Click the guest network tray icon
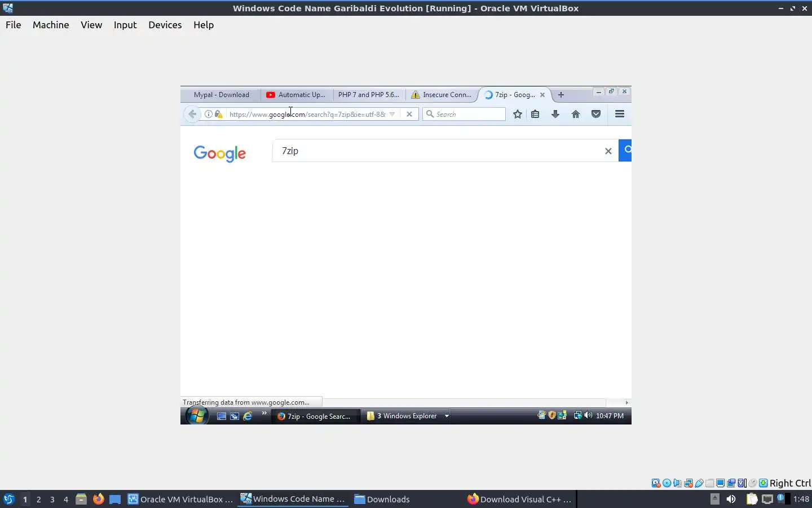 577,415
